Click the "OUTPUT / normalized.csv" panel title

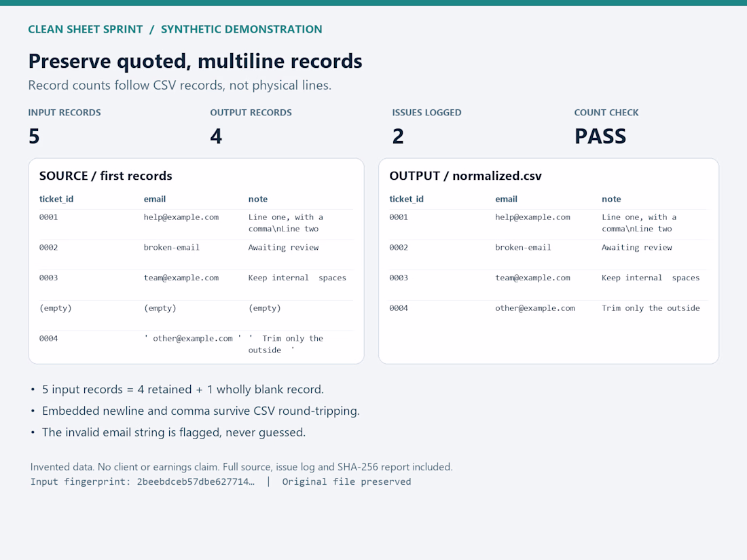click(465, 176)
